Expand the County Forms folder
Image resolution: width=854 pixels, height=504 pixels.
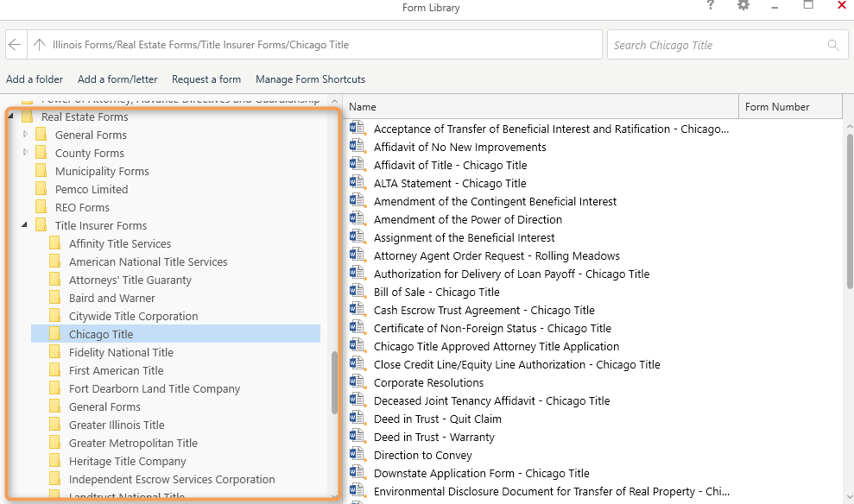25,153
